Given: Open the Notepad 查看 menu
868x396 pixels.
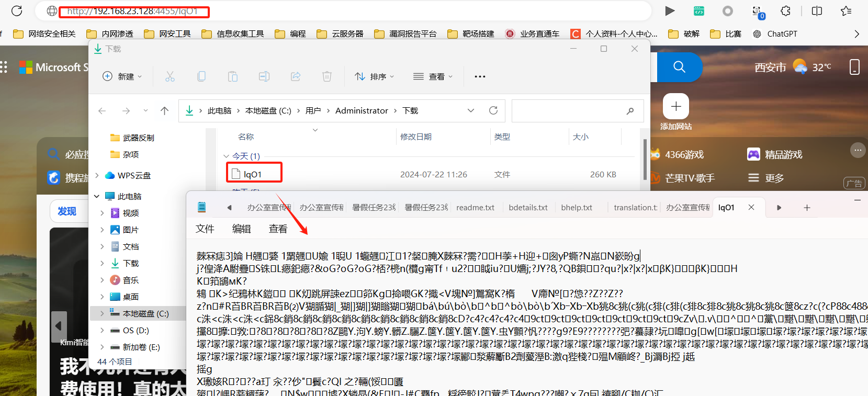Looking at the screenshot, I should click(278, 229).
